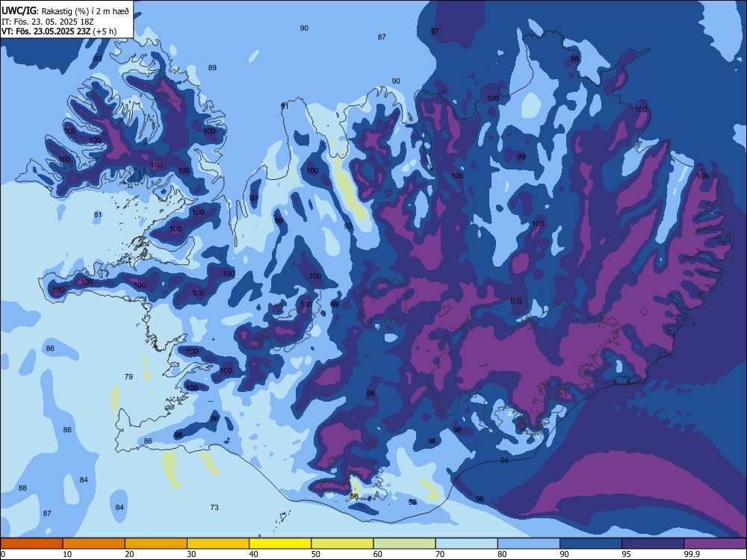Click the "VT: Fös. 23.05.2025 23Z (+5 h)" line
747x560 pixels.
tap(59, 31)
